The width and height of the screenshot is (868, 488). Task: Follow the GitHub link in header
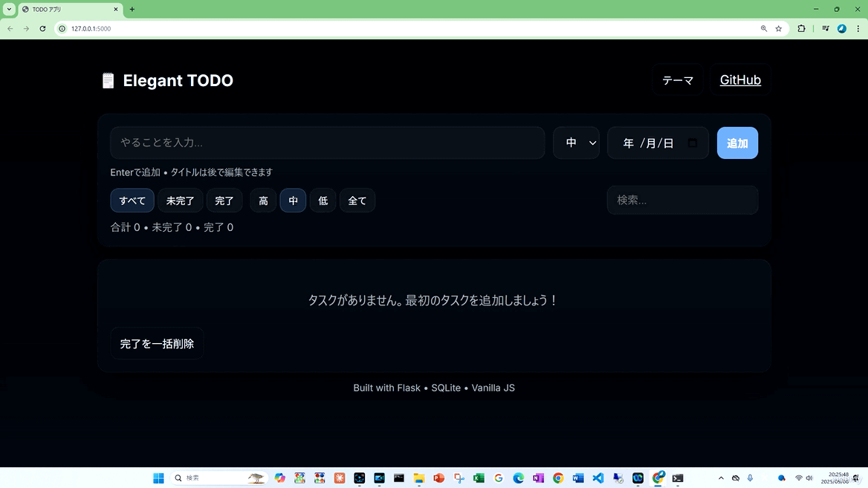pyautogui.click(x=740, y=80)
